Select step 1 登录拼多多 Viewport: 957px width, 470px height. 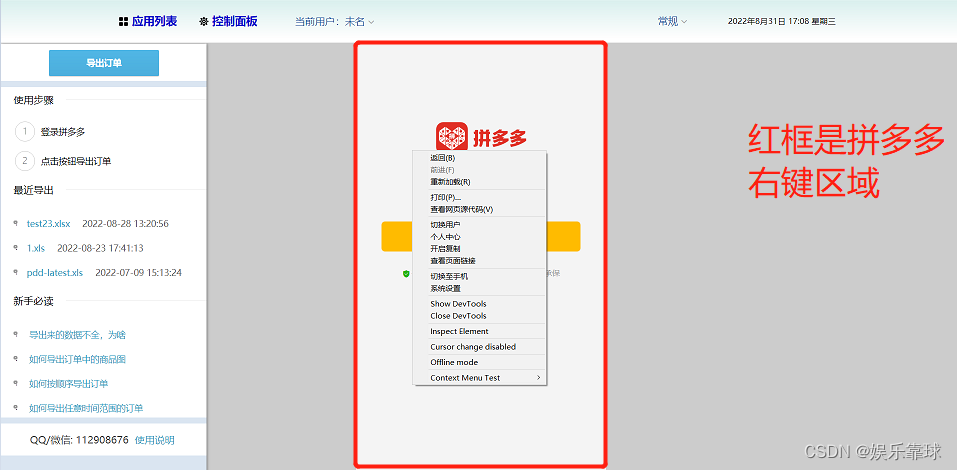[x=63, y=131]
